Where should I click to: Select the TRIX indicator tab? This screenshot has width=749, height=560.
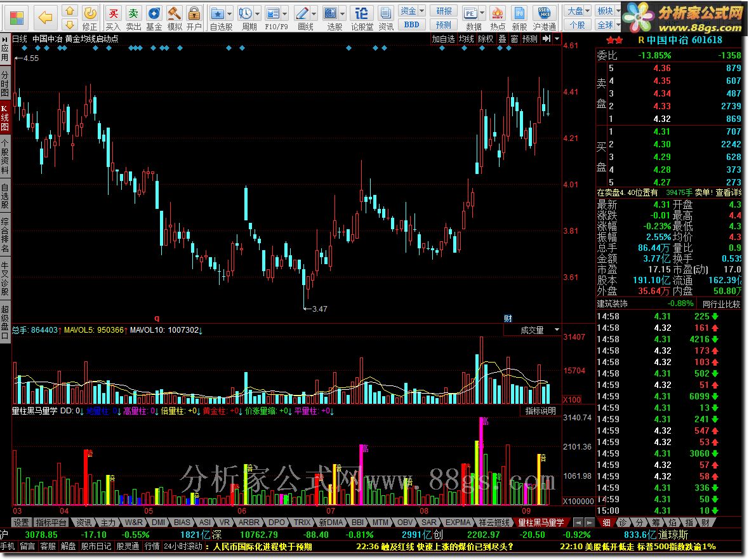302,523
